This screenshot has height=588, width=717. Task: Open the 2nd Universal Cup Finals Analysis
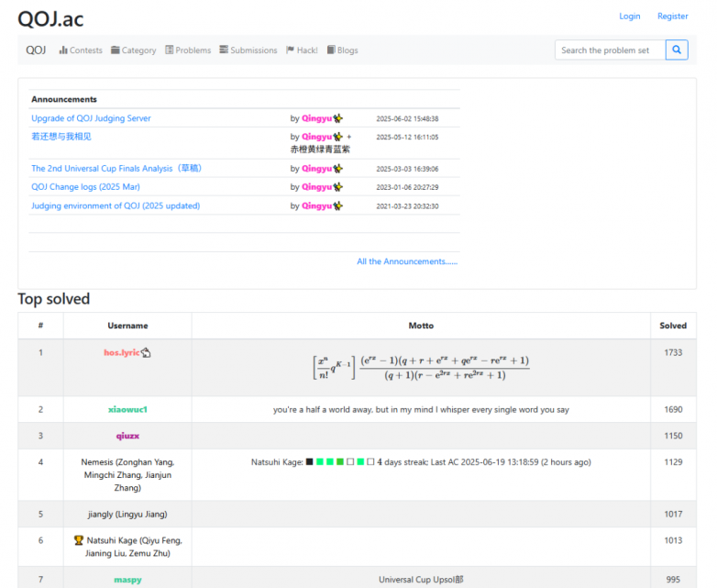116,169
